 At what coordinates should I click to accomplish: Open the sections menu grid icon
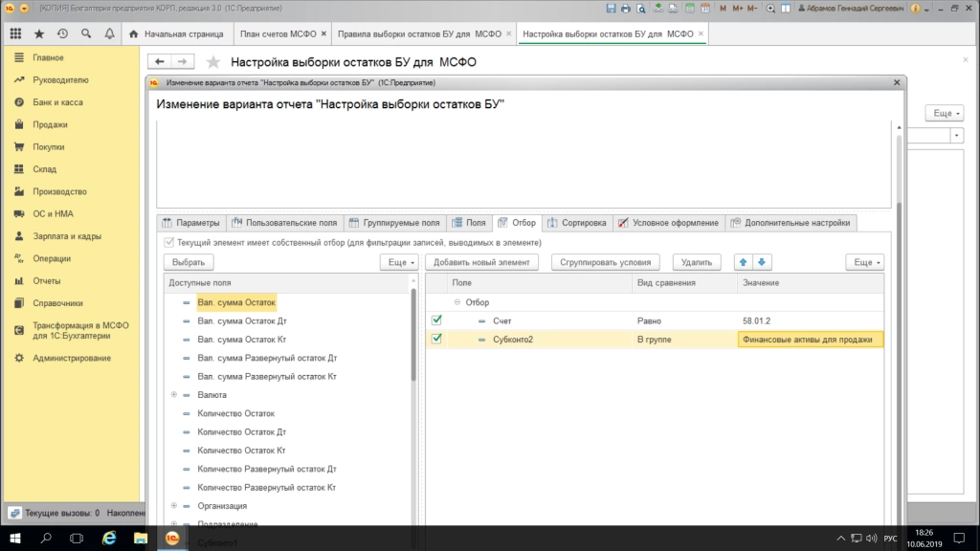15,33
